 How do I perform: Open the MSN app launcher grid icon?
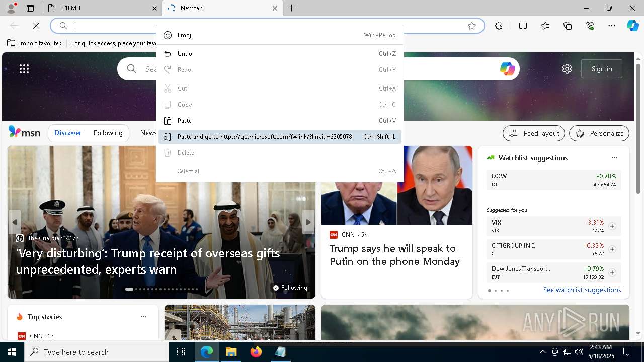tap(24, 69)
